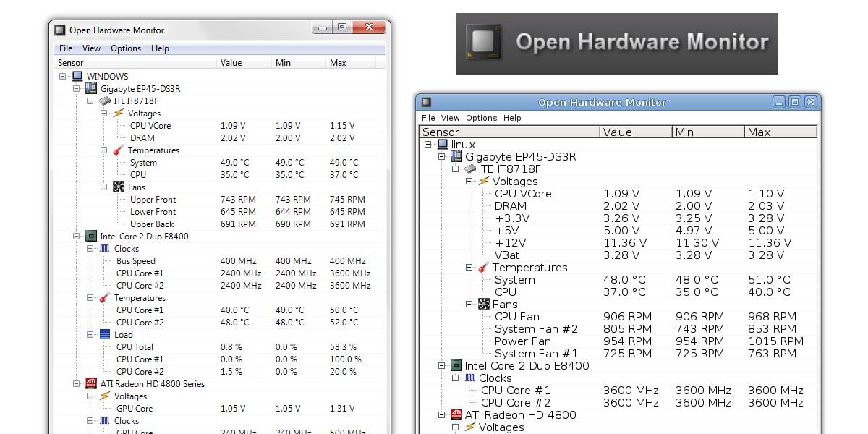Open Help menu in the Windows window
This screenshot has width=868, height=434.
point(160,48)
